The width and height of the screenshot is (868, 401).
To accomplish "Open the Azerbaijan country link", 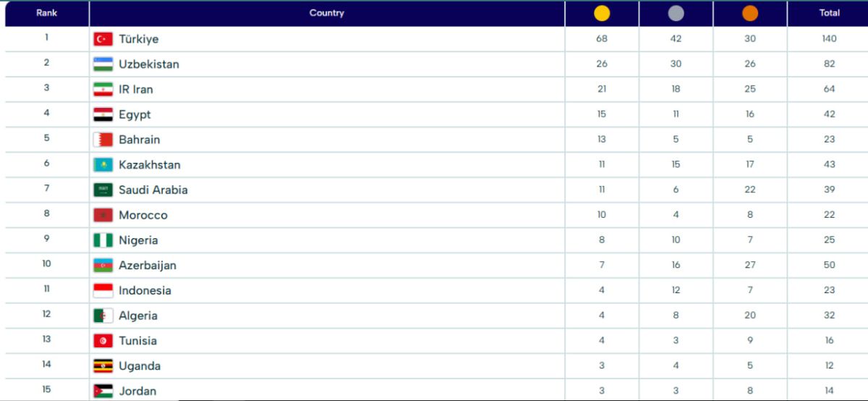I will [x=148, y=266].
